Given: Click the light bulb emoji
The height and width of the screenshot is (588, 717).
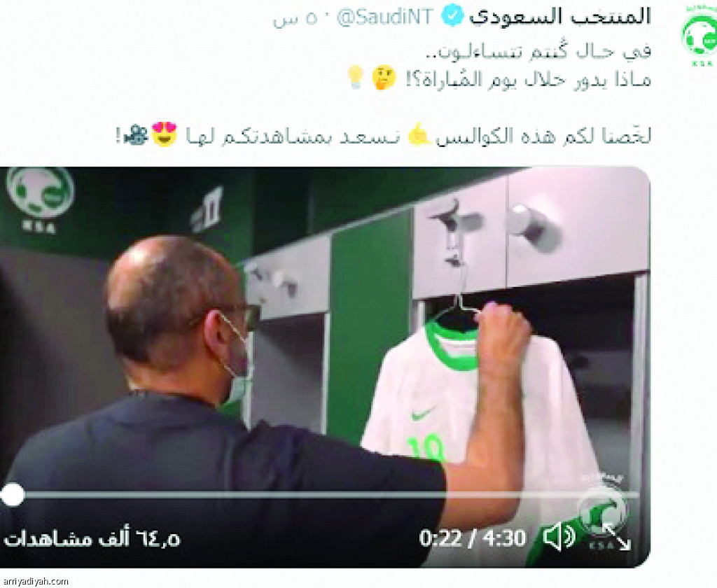Looking at the screenshot, I should click(x=356, y=77).
